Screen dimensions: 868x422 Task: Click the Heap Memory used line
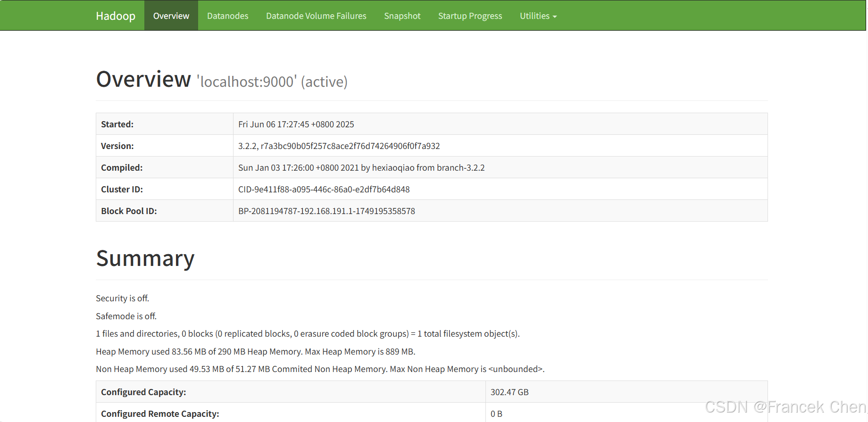pos(256,352)
